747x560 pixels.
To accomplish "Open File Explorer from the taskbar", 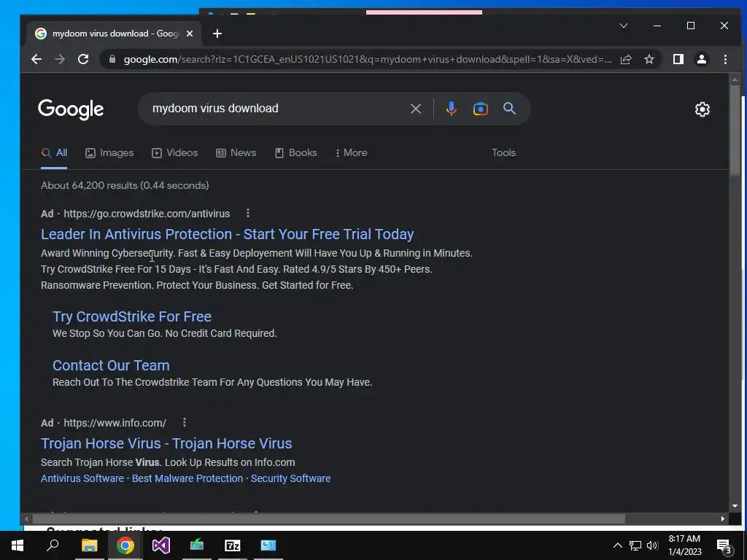I will coord(89,545).
